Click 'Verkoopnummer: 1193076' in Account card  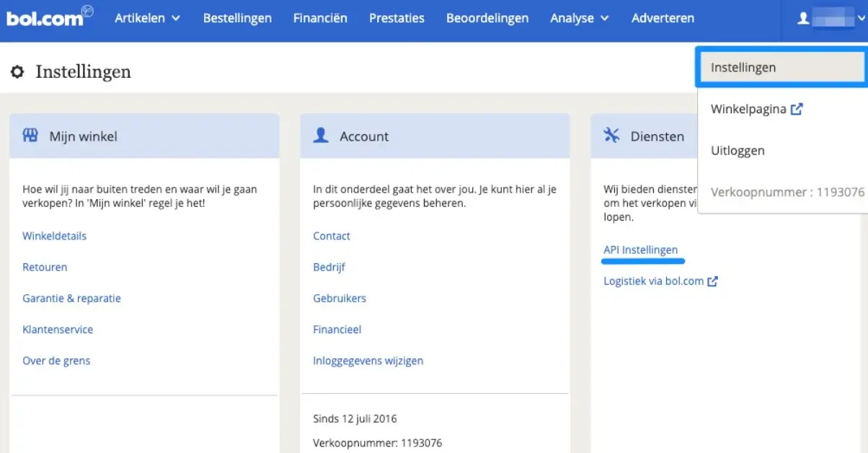[x=378, y=443]
